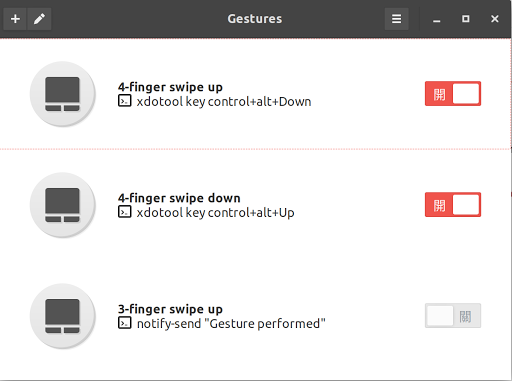This screenshot has width=512, height=381.
Task: Click touchpad icon for 4-finger swipe down
Action: click(x=63, y=205)
